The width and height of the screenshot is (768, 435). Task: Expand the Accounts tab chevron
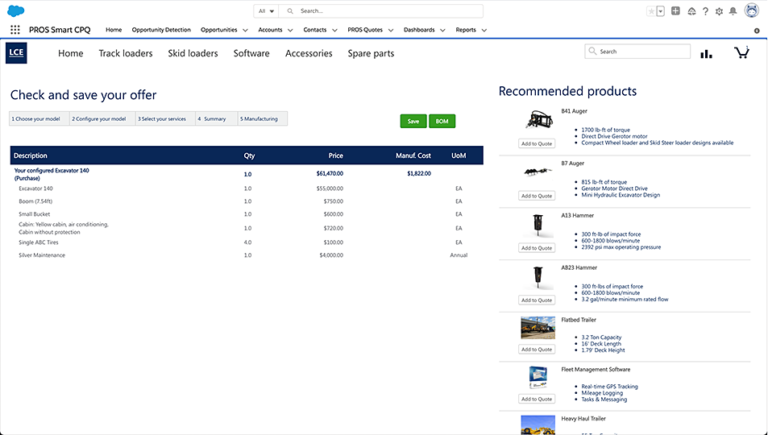(x=290, y=30)
